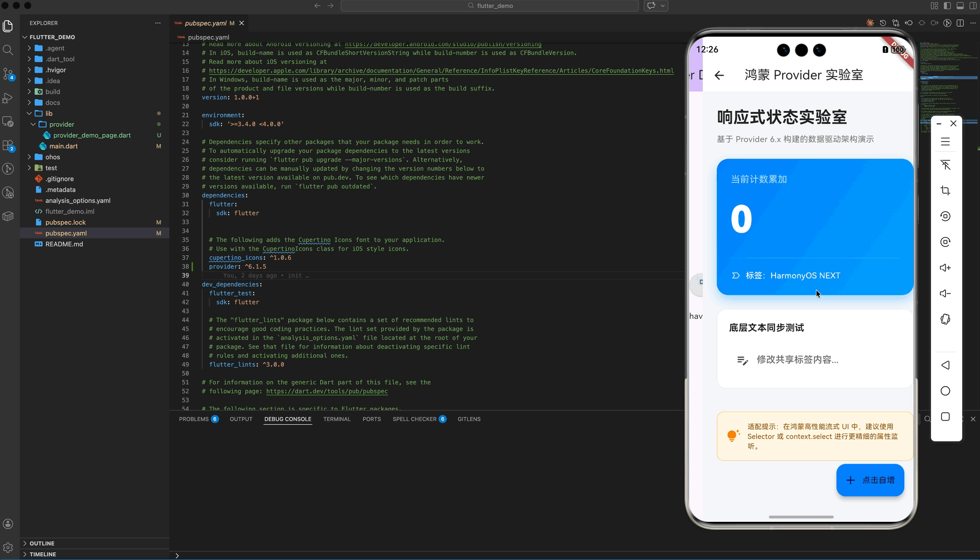980x560 pixels.
Task: Collapse the lib folder
Action: tap(49, 113)
